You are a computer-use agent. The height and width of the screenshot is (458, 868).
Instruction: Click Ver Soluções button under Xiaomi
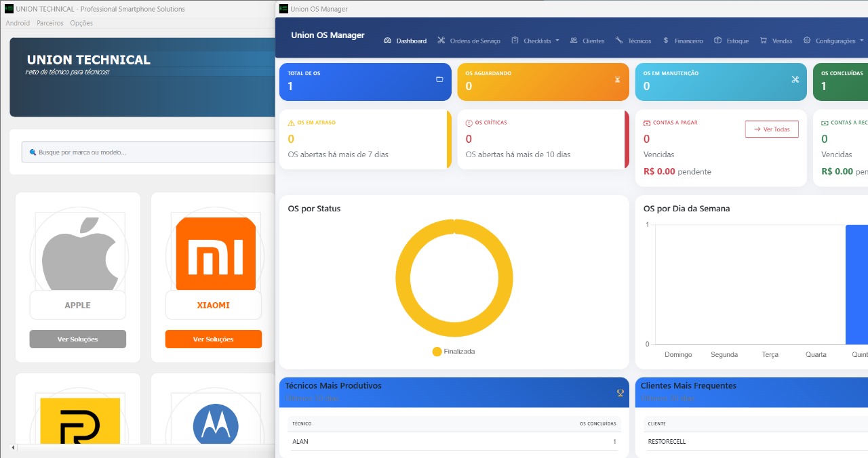tap(213, 339)
